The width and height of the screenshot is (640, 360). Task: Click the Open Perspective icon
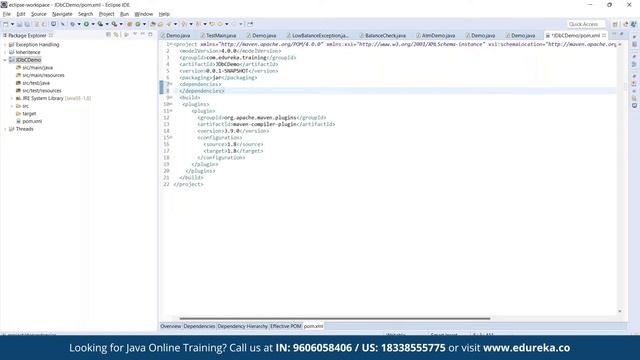pos(615,24)
